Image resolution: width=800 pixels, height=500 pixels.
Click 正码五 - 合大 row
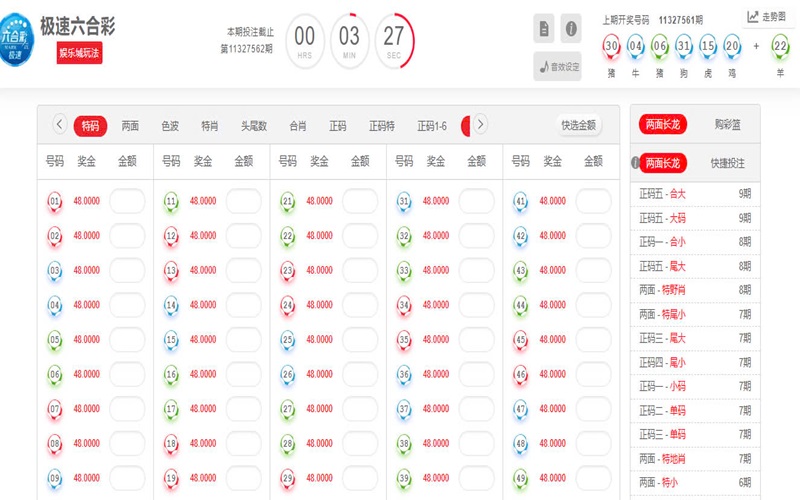point(695,194)
